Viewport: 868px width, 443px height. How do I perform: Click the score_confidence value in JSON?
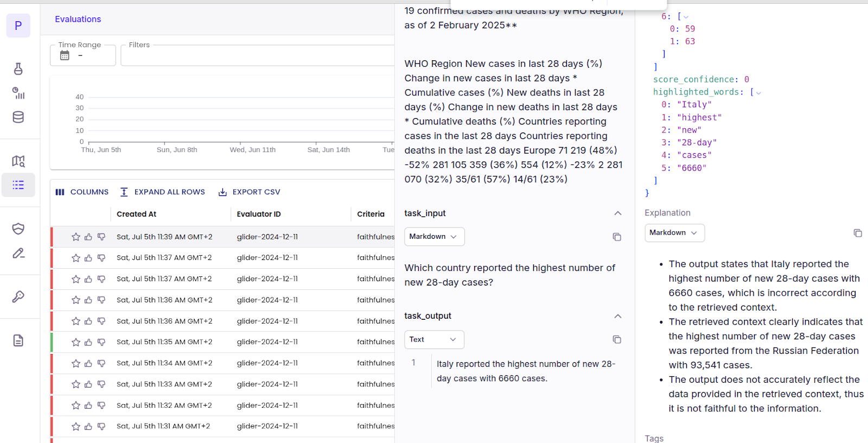(x=746, y=79)
